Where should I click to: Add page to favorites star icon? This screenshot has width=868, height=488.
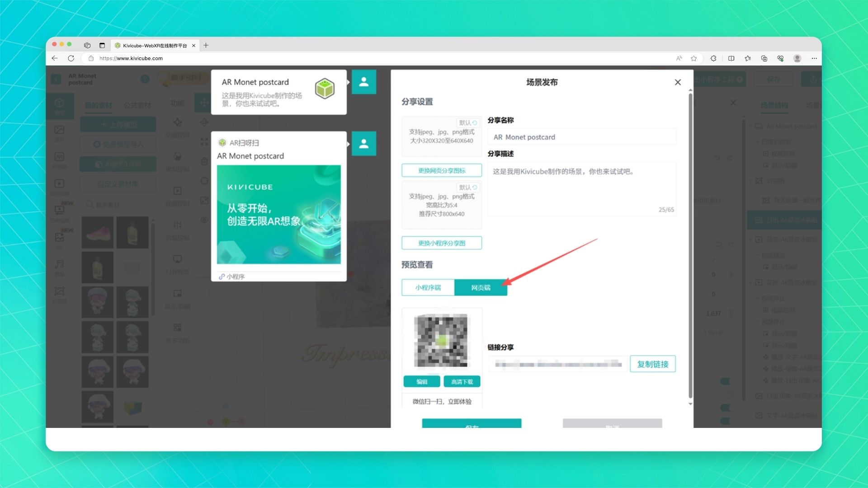pyautogui.click(x=693, y=58)
